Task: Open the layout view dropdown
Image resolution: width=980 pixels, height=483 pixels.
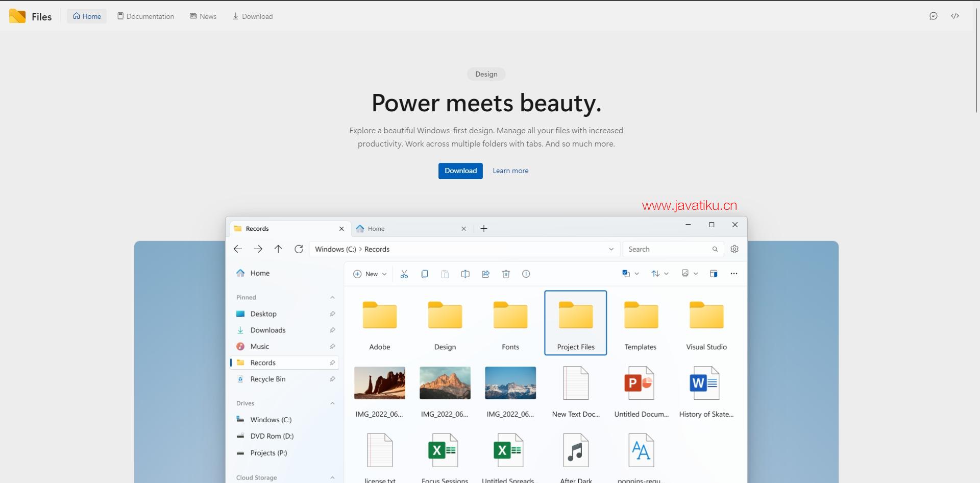Action: coord(690,274)
